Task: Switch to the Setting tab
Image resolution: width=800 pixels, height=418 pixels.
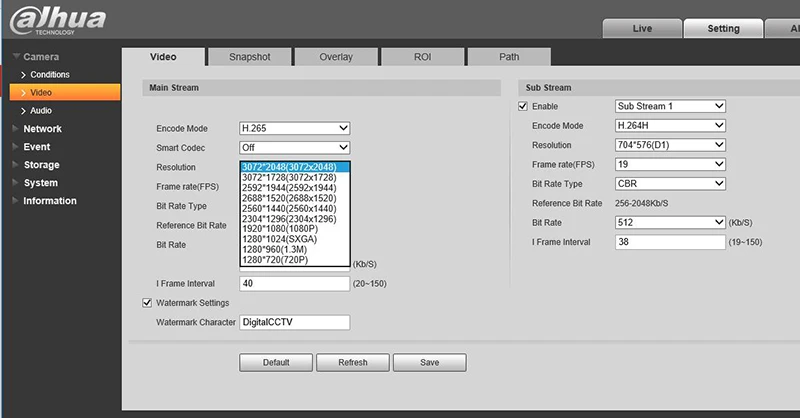Action: click(x=723, y=29)
